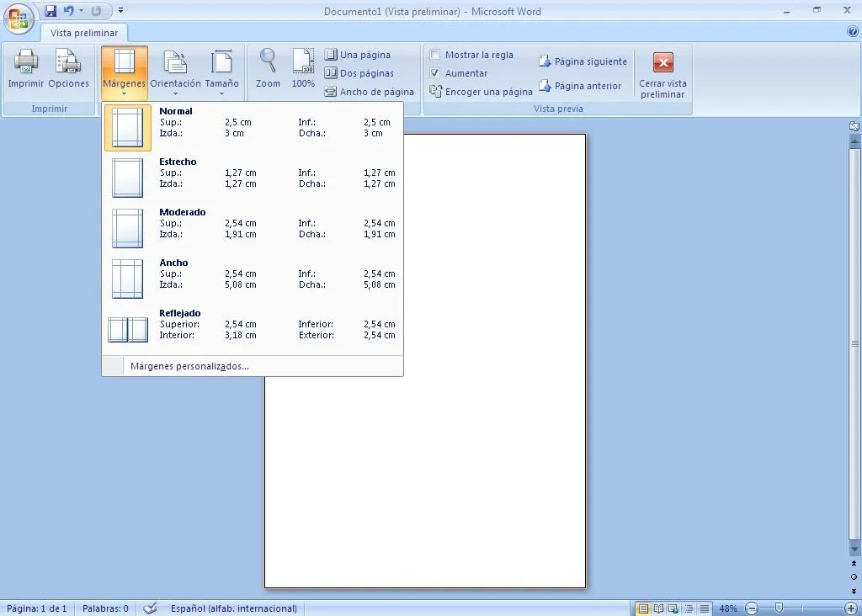This screenshot has width=862, height=616.
Task: Click previous page double-arrow button
Action: point(854,563)
